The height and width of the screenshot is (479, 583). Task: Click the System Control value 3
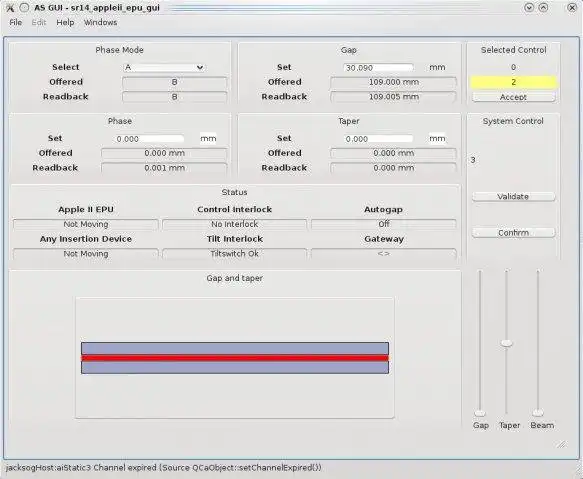coord(473,160)
